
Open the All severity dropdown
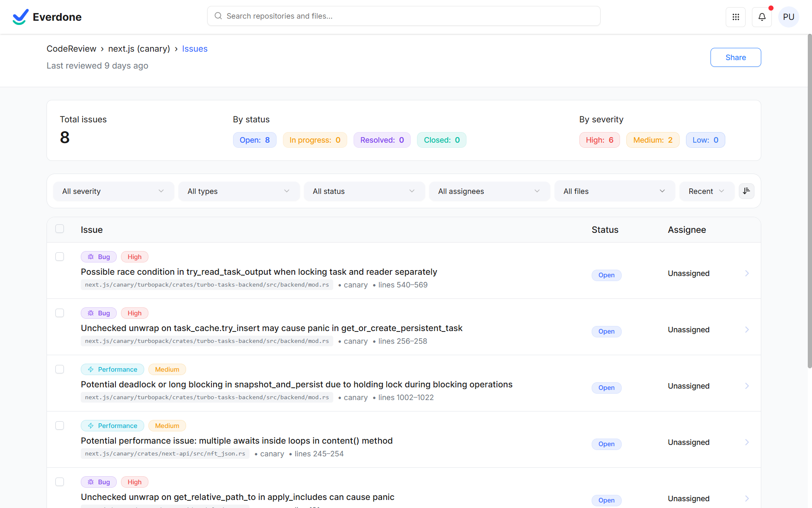113,191
